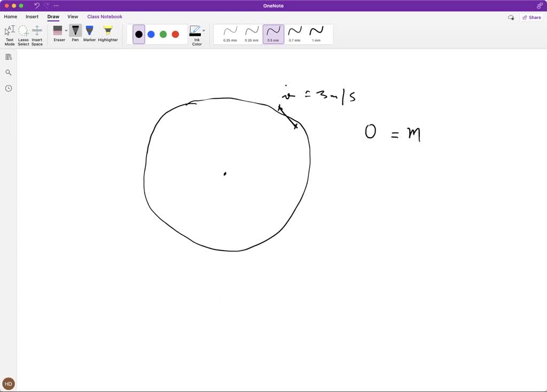Open the Lasso Select tool
The width and height of the screenshot is (547, 392).
pos(23,34)
